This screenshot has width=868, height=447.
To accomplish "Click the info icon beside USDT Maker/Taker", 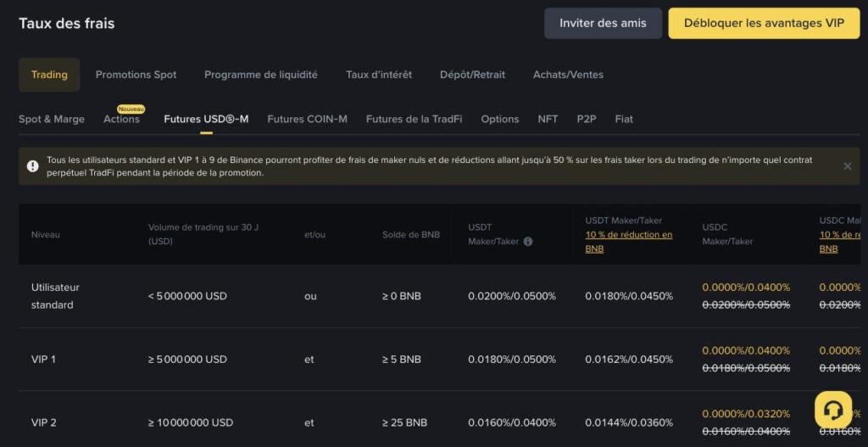I will coord(527,242).
